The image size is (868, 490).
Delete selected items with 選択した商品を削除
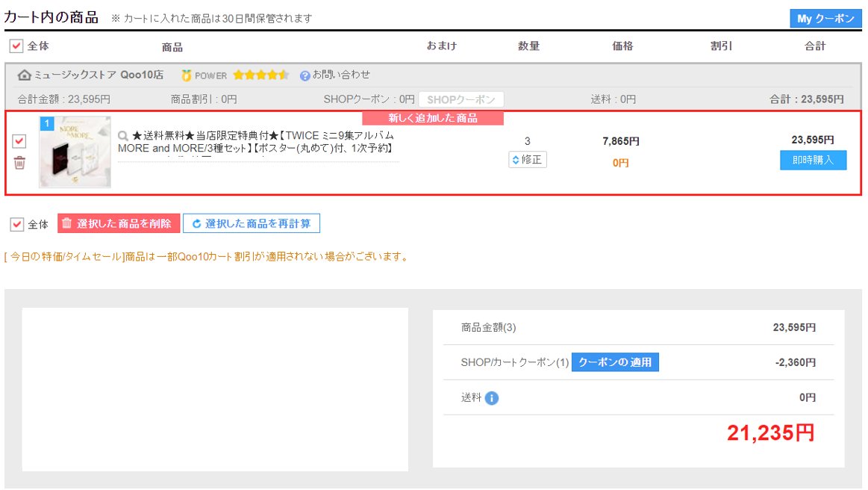click(119, 223)
